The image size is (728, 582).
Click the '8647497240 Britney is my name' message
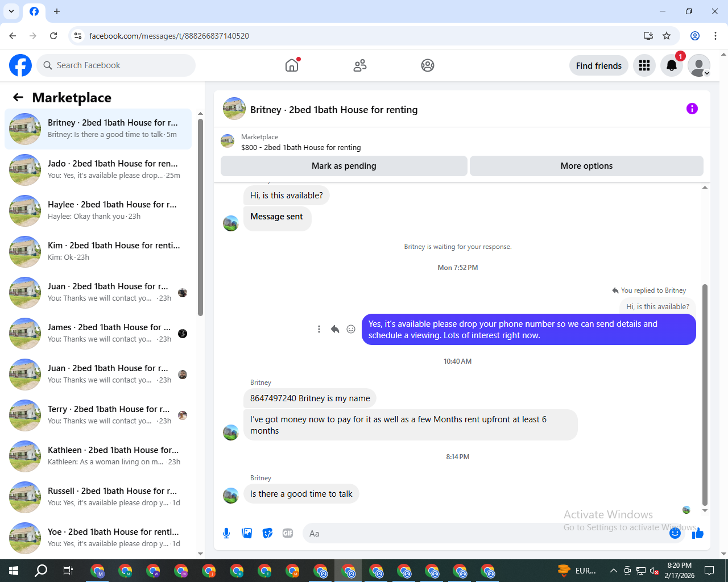310,398
